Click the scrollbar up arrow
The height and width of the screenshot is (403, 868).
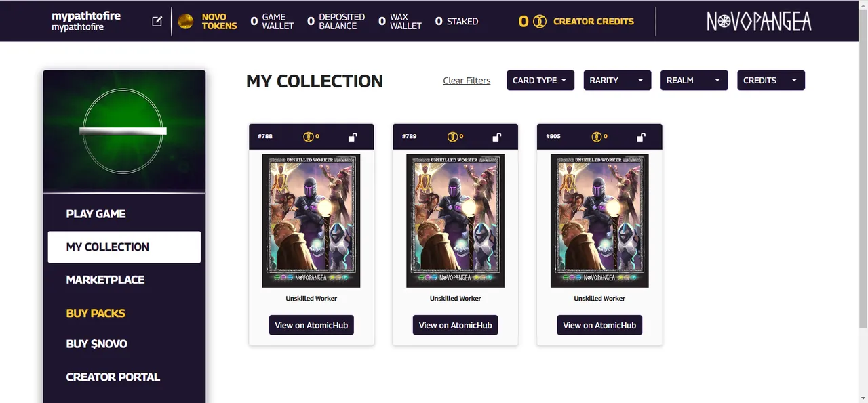coord(863,4)
